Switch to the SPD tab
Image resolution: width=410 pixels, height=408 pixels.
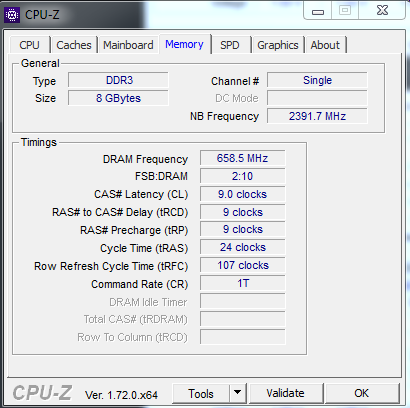point(230,45)
